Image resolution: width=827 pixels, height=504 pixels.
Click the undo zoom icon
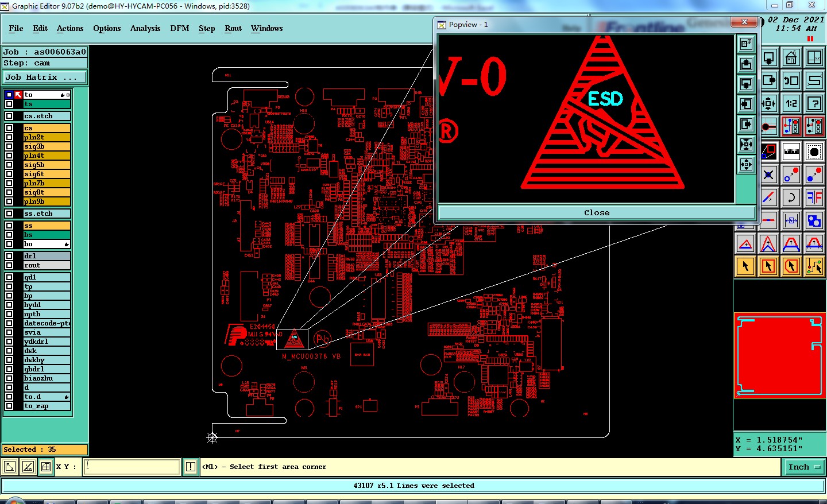(791, 80)
